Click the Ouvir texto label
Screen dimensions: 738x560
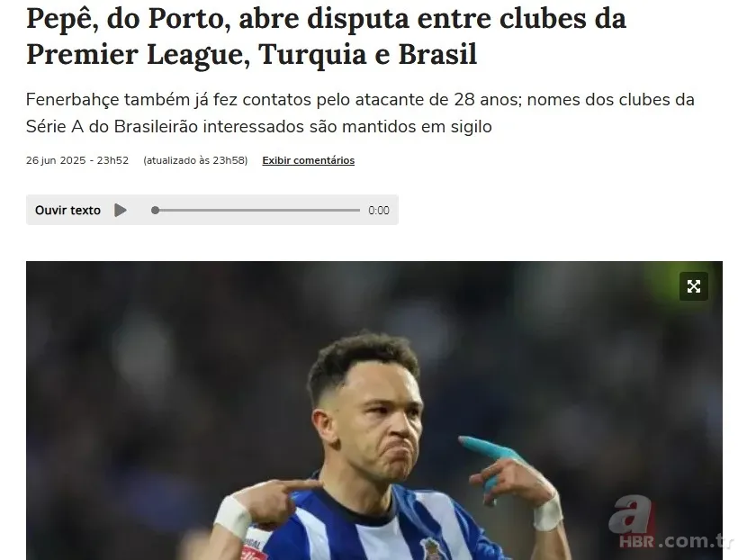click(67, 210)
